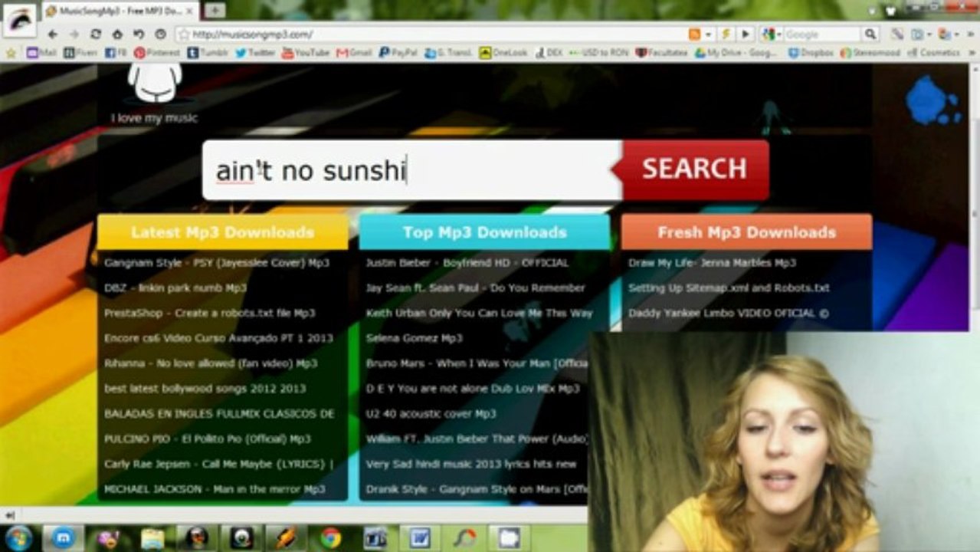Open Draw My Life Jenna Marbles link
The height and width of the screenshot is (552, 980).
coord(712,263)
